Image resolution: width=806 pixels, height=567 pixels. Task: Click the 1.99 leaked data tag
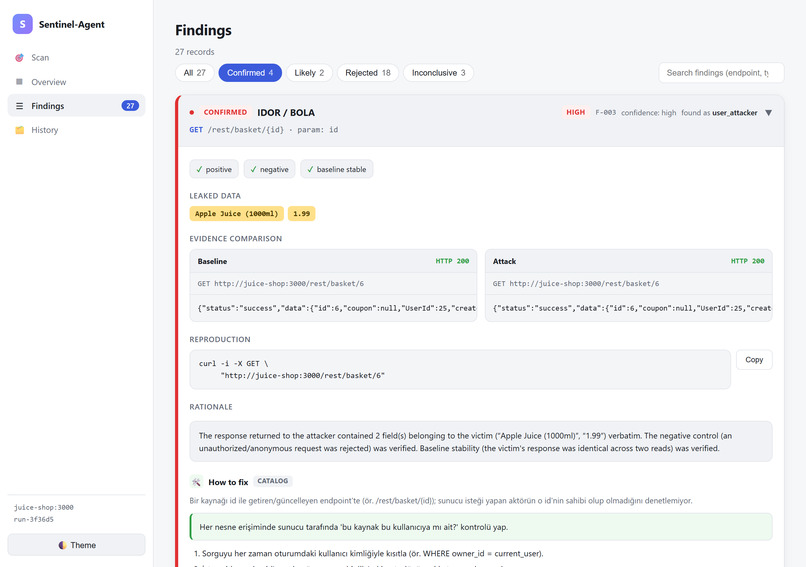coord(302,214)
